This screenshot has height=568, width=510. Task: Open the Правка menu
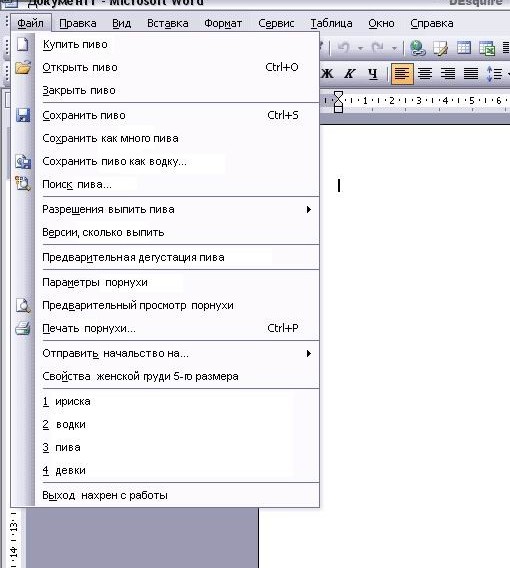pos(78,23)
